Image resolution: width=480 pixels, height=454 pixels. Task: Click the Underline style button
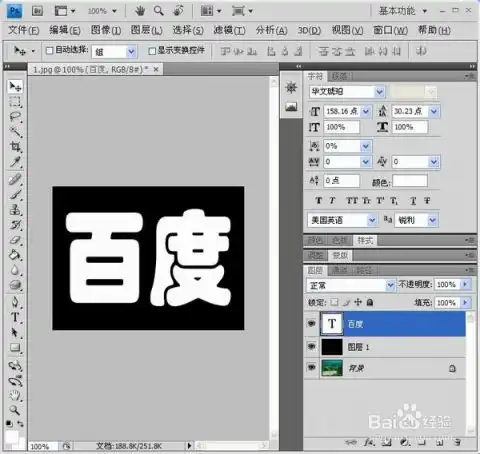pos(413,200)
